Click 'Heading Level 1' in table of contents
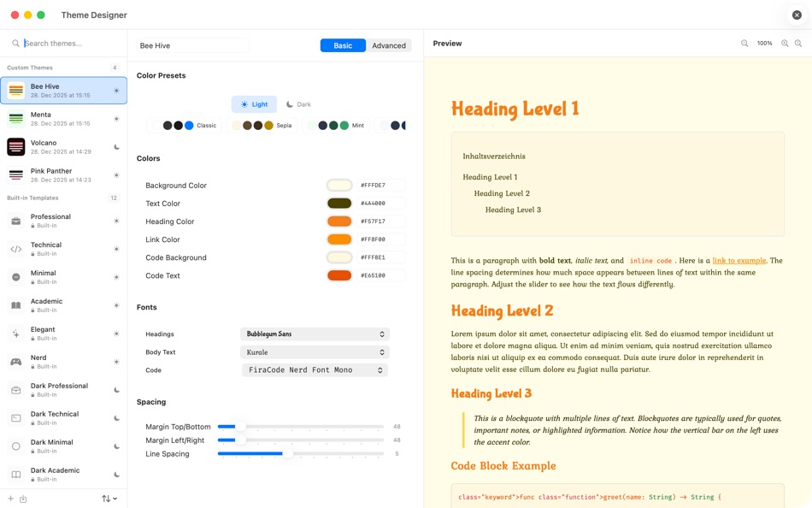The height and width of the screenshot is (508, 812). tap(490, 177)
